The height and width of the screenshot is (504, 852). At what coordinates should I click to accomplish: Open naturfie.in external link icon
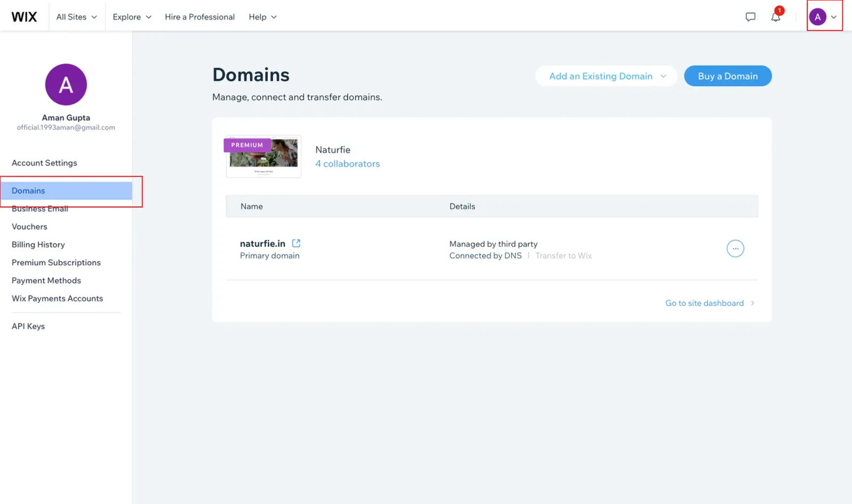(296, 243)
